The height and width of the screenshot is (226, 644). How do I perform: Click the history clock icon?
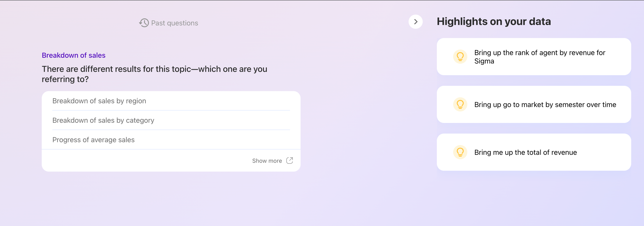pyautogui.click(x=144, y=23)
